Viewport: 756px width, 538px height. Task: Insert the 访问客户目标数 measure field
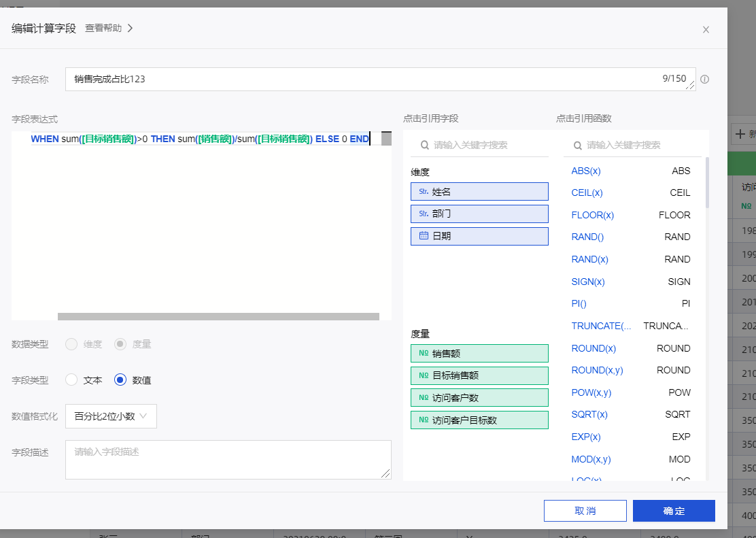(479, 420)
